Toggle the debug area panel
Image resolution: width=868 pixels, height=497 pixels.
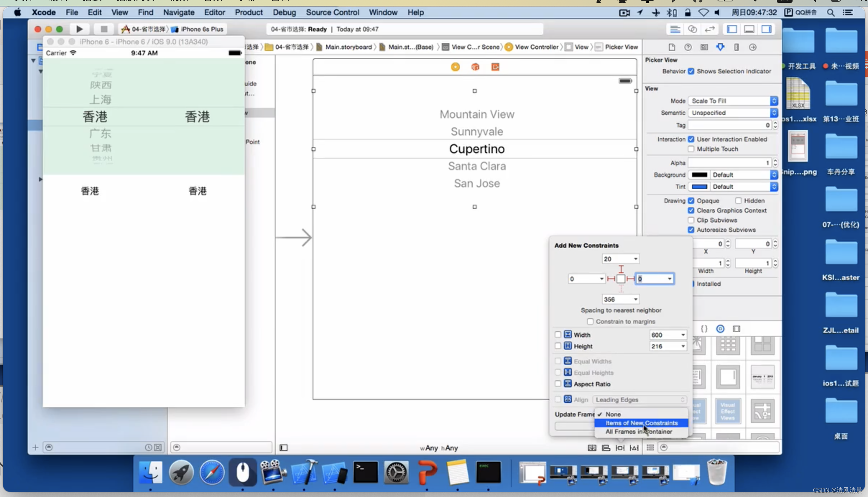pyautogui.click(x=749, y=29)
